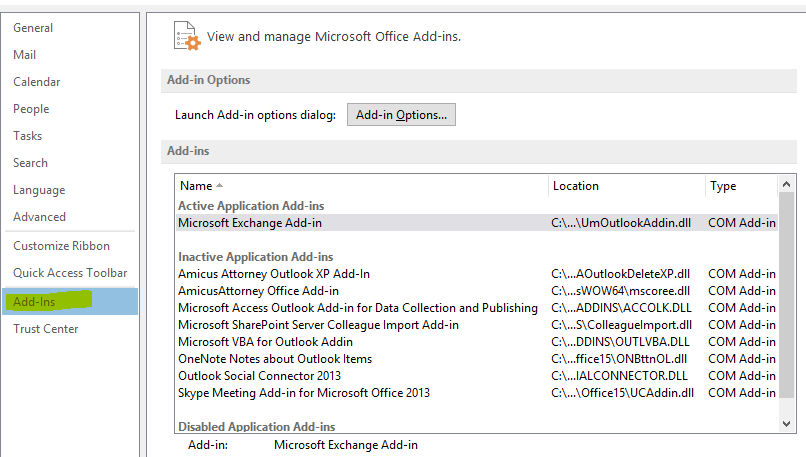Open Trust Center settings
806x457 pixels.
tap(46, 329)
